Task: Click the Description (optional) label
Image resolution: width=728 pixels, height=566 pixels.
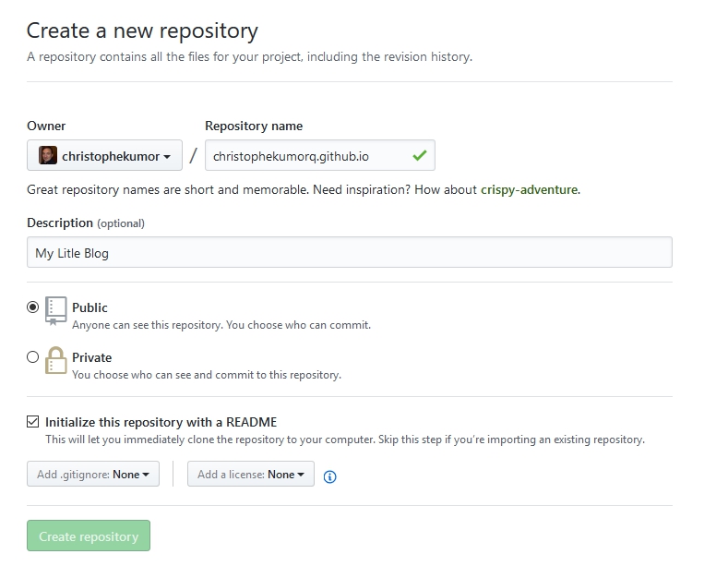Action: click(86, 223)
